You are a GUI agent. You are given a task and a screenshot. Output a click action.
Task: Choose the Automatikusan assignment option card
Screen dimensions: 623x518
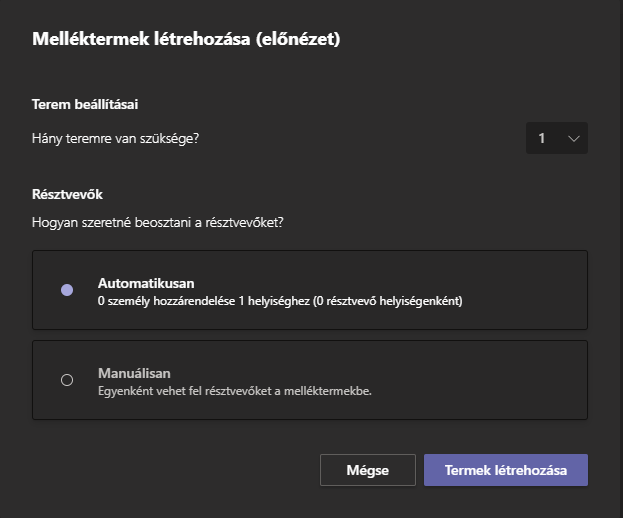click(310, 290)
